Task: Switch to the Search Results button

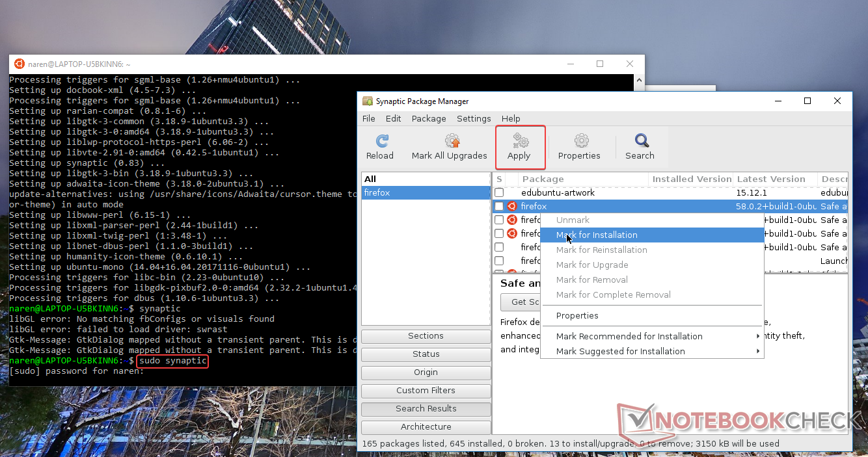Action: tap(426, 409)
